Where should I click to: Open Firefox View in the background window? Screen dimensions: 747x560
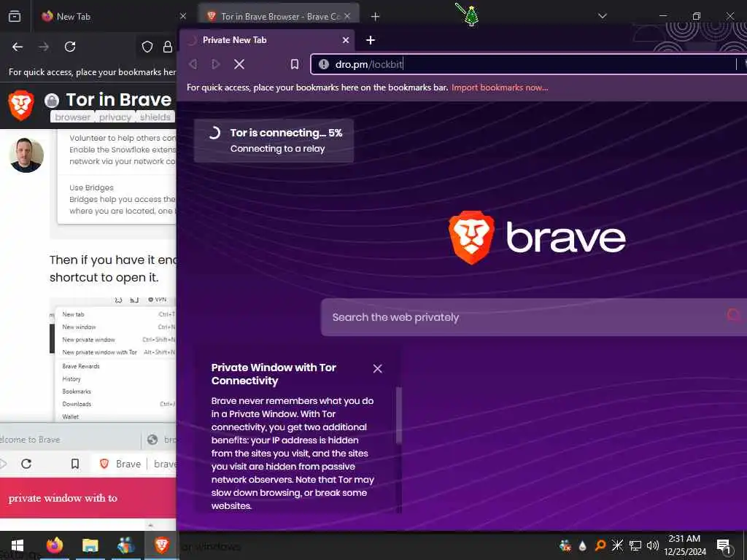(x=15, y=17)
